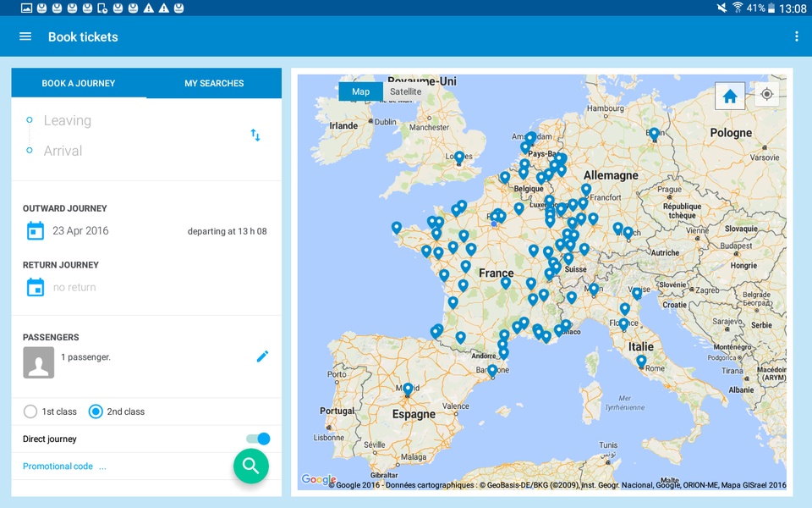Screen dimensions: 812x508
Task: Open the Promotional code link
Action: pos(64,466)
